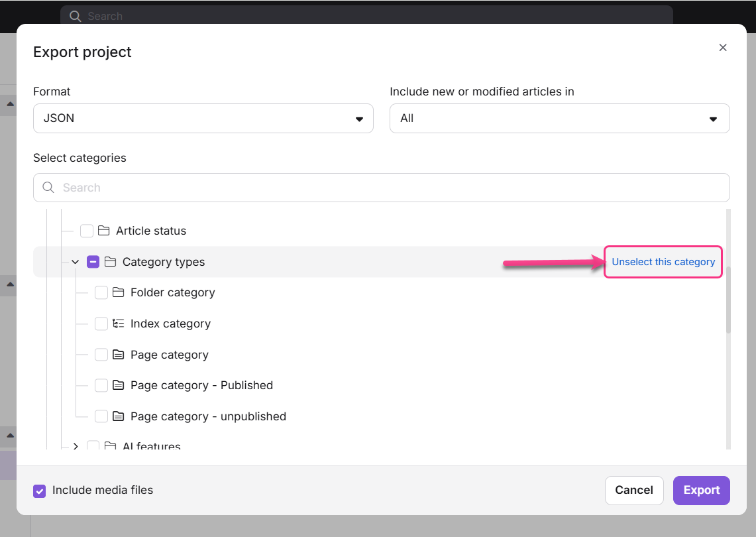
Task: Check the Page category - Published checkbox
Action: pos(101,385)
